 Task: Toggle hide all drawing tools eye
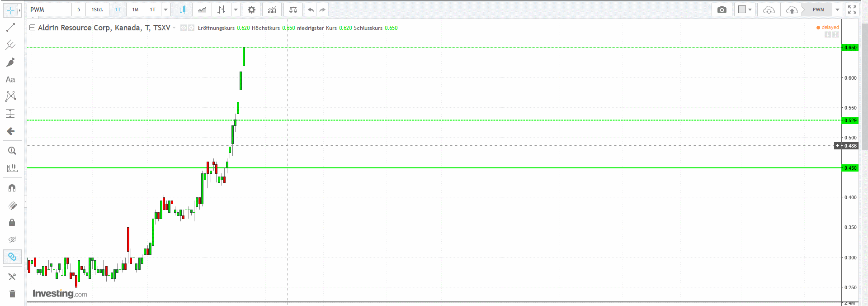coord(12,239)
